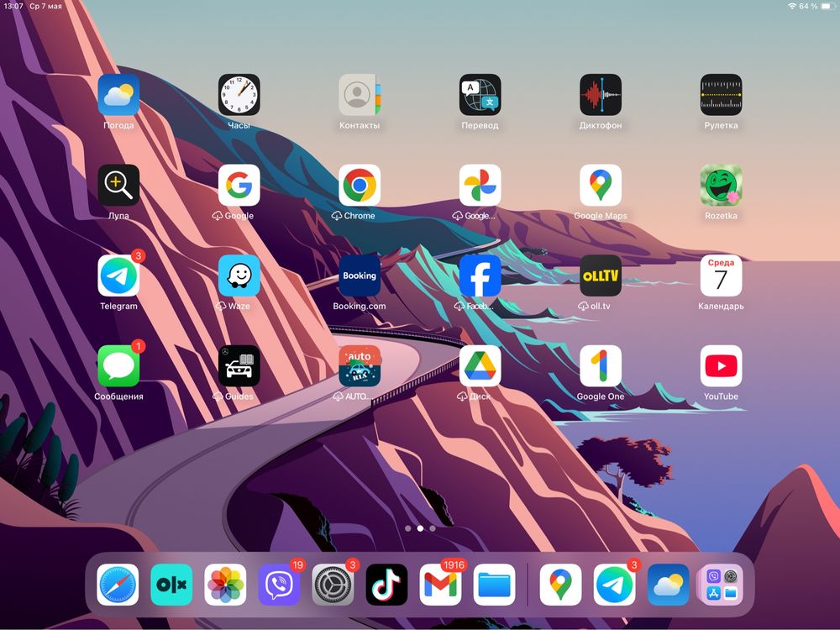Open Google Maps labeled on the home screen
Screen dimensions: 840x630
tap(601, 186)
